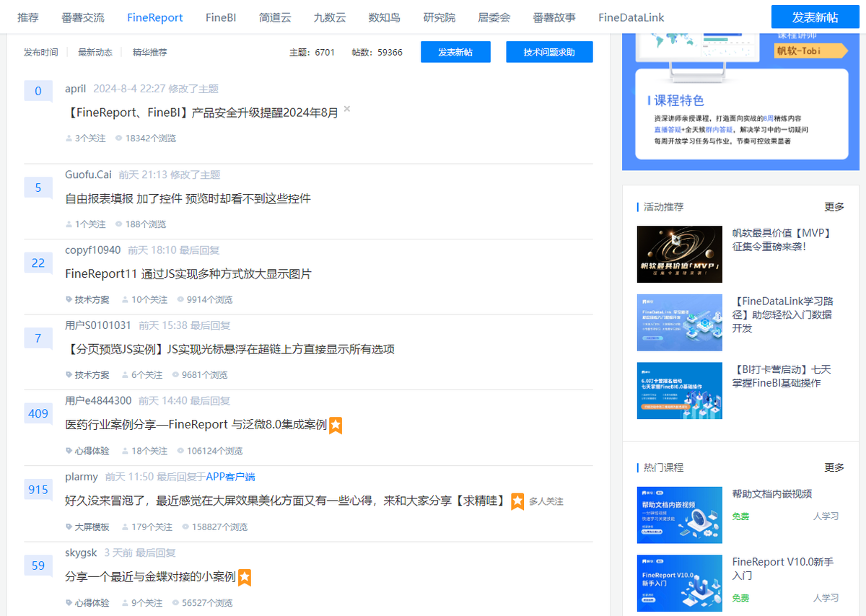Click the star badge on plarmy's 大屏 post
Image resolution: width=866 pixels, height=616 pixels.
point(517,501)
